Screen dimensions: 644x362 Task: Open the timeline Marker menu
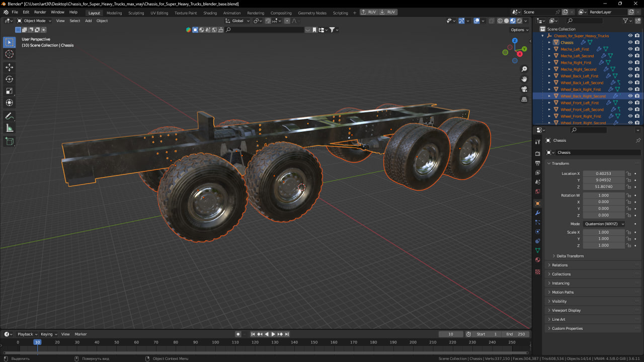[x=80, y=334]
